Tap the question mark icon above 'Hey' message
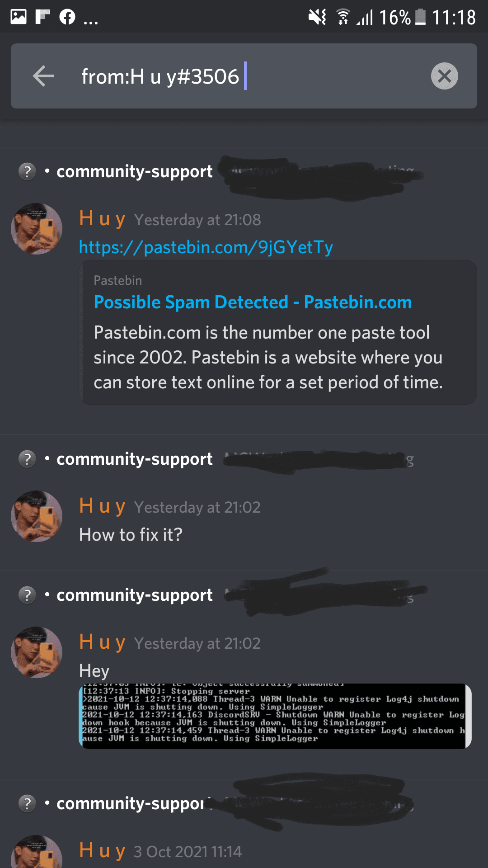Image resolution: width=488 pixels, height=868 pixels. tap(27, 595)
